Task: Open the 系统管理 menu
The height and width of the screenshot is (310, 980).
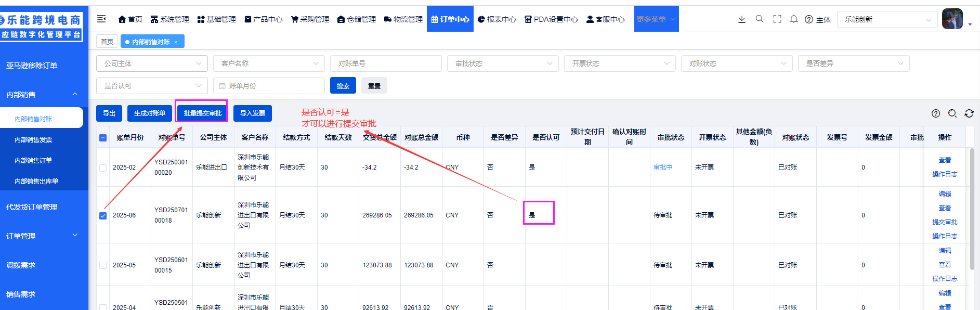Action: tap(170, 19)
